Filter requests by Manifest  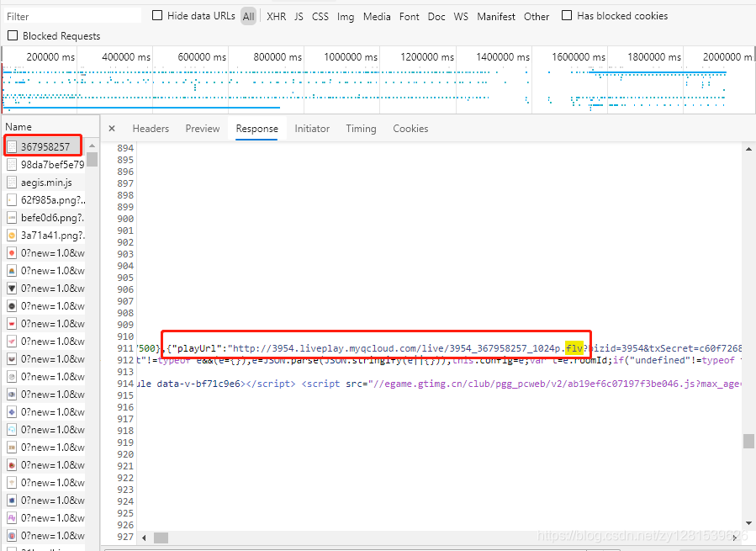[x=496, y=17]
